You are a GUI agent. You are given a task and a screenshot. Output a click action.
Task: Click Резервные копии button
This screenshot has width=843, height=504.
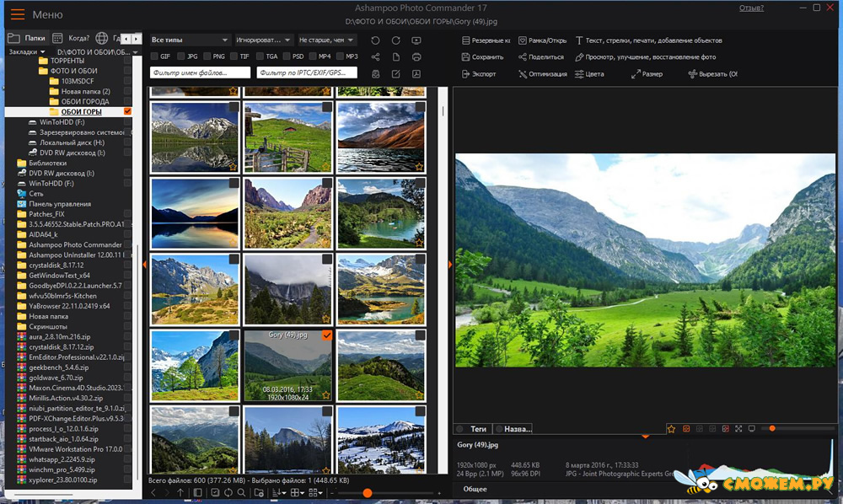pyautogui.click(x=486, y=40)
